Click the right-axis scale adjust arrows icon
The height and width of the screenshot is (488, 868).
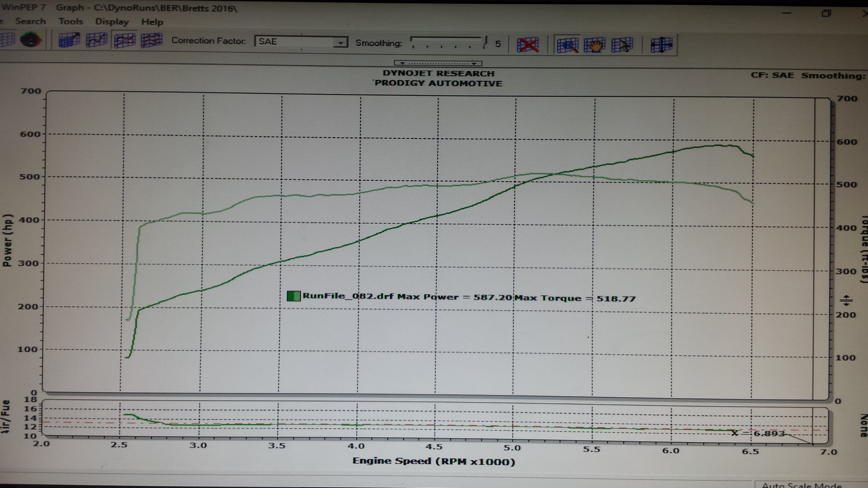coord(846,300)
